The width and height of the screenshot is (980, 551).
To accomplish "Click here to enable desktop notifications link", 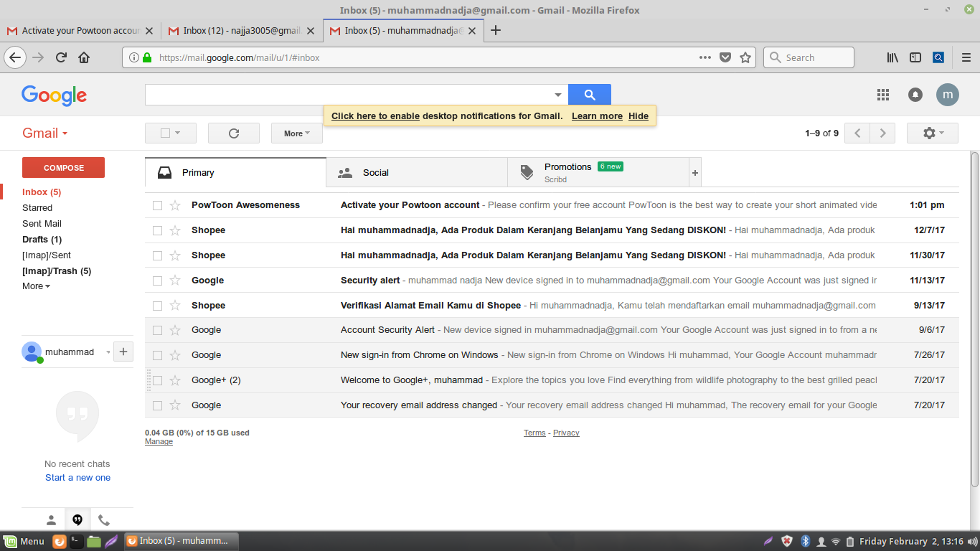I will pos(375,116).
